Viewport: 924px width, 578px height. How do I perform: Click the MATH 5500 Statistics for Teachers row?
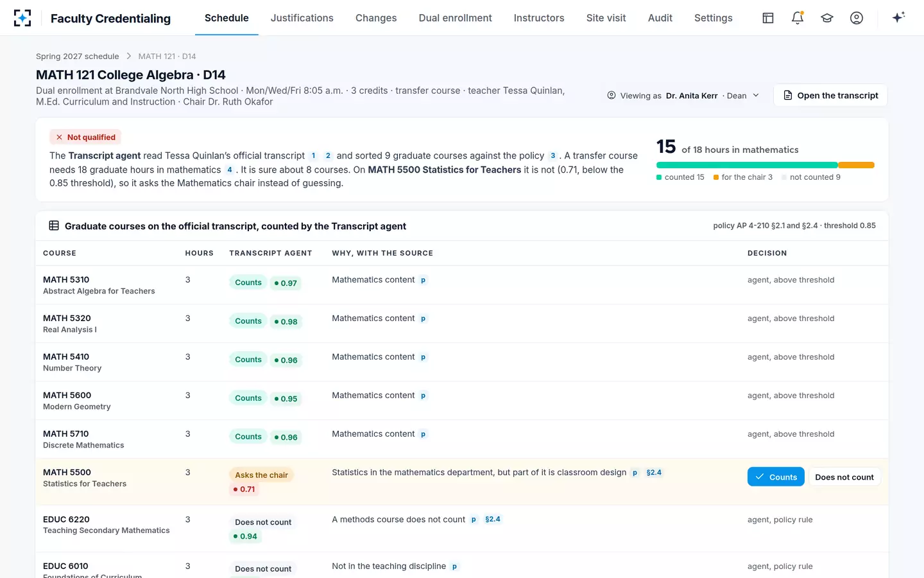(x=462, y=482)
